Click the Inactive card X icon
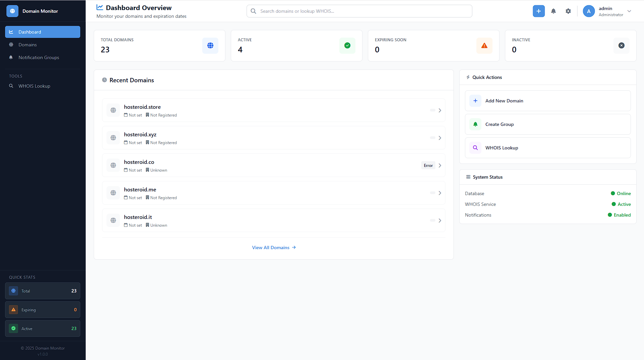Screen dimensions: 644x360 (621, 46)
